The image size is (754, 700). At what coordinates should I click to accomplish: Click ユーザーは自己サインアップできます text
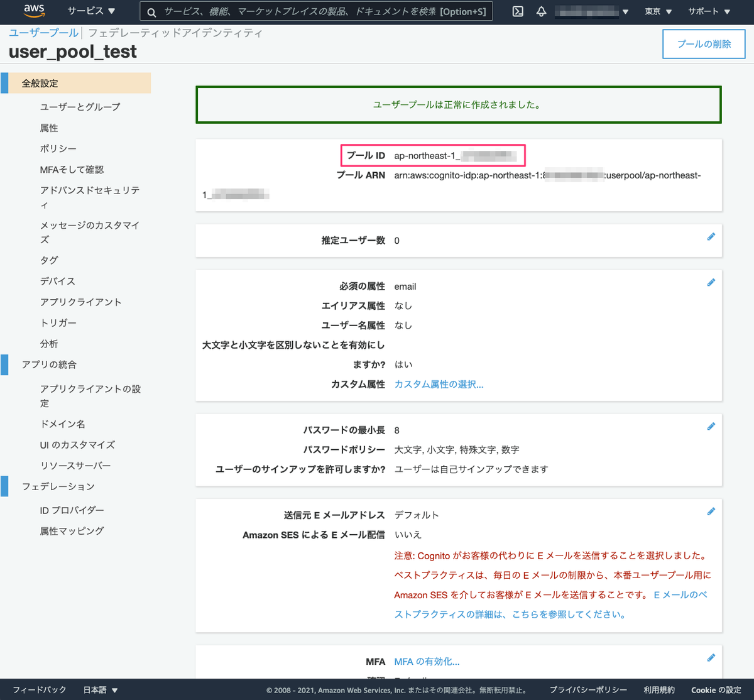pyautogui.click(x=471, y=469)
